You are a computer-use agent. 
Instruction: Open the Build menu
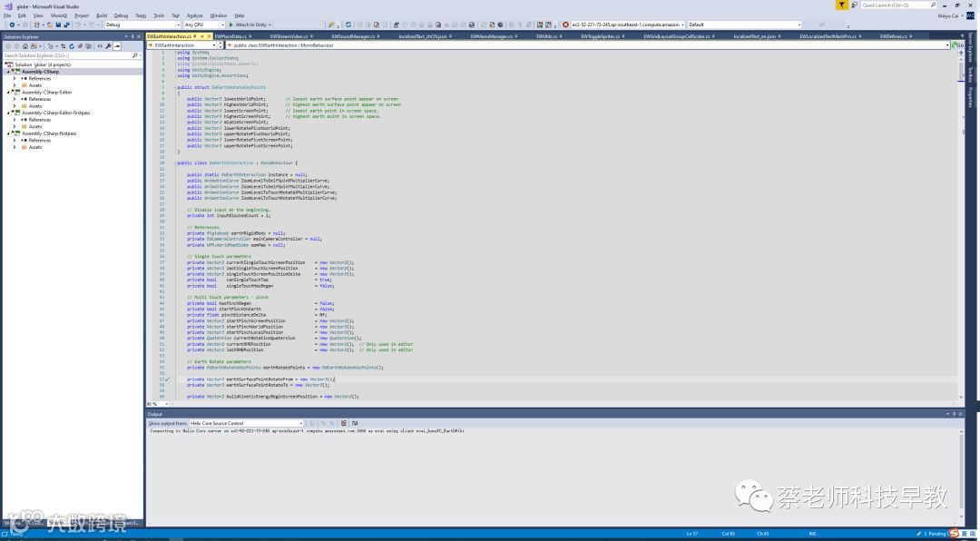point(102,15)
